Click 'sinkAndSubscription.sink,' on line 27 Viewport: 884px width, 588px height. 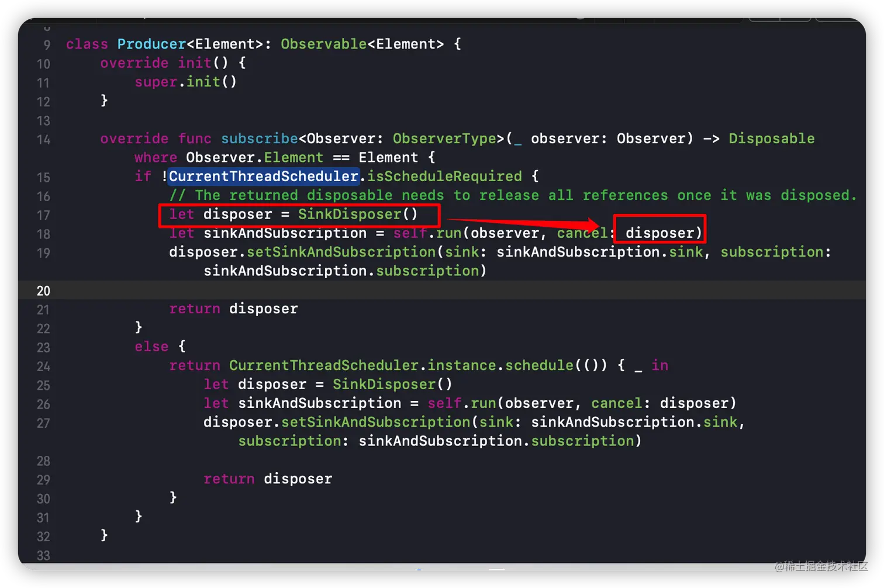pyautogui.click(x=638, y=422)
